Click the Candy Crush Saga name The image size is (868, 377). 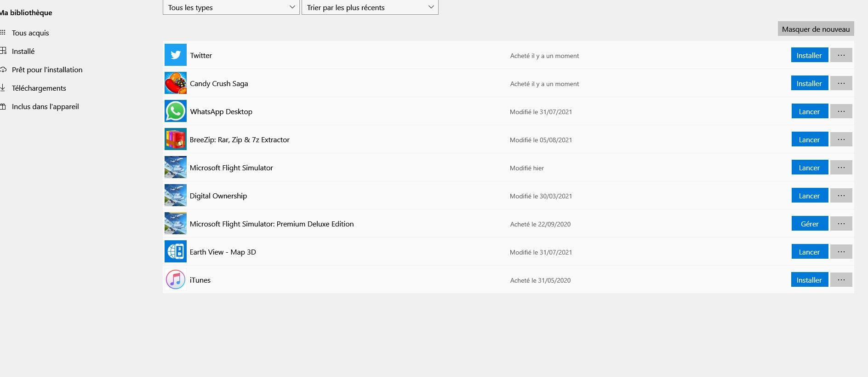219,83
